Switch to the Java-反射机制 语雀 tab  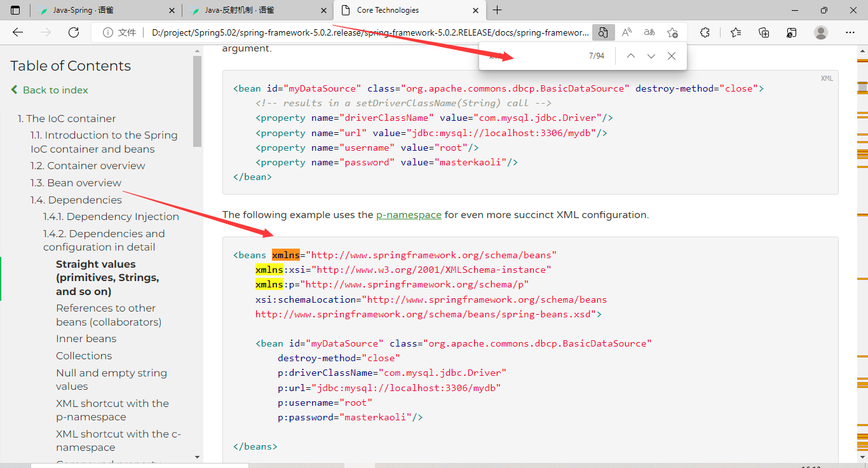(x=257, y=10)
